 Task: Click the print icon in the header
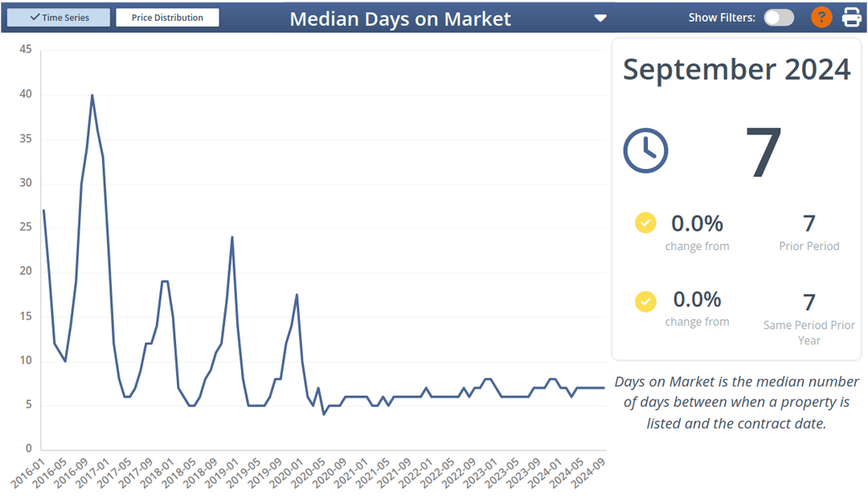[x=854, y=16]
